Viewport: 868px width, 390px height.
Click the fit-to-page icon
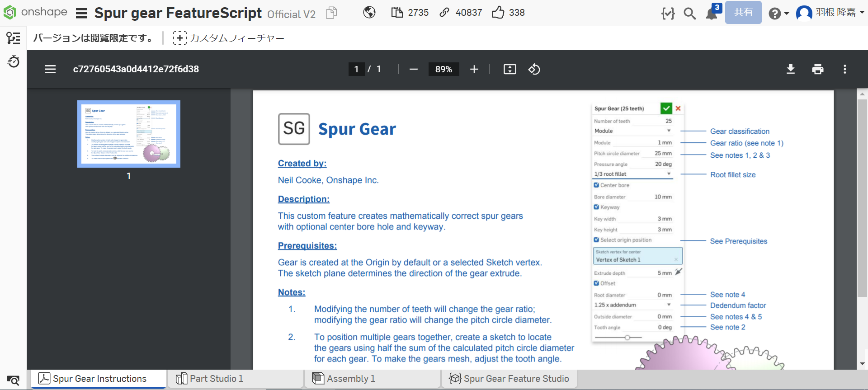point(509,69)
